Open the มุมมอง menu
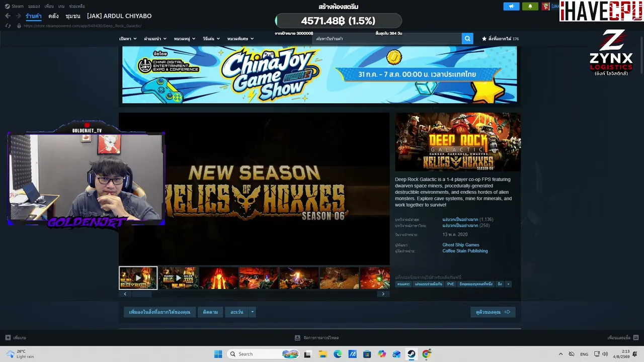Image resolution: width=644 pixels, height=362 pixels. (x=34, y=7)
